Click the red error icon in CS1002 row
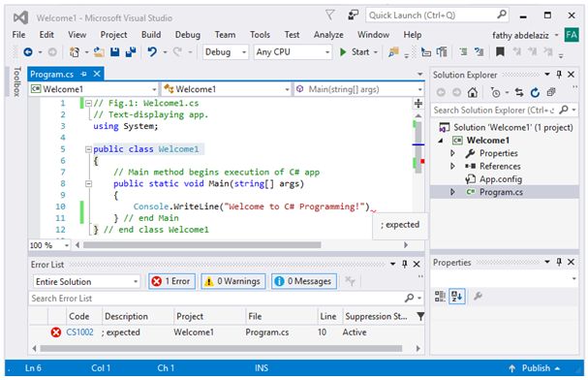The image size is (588, 380). click(56, 332)
